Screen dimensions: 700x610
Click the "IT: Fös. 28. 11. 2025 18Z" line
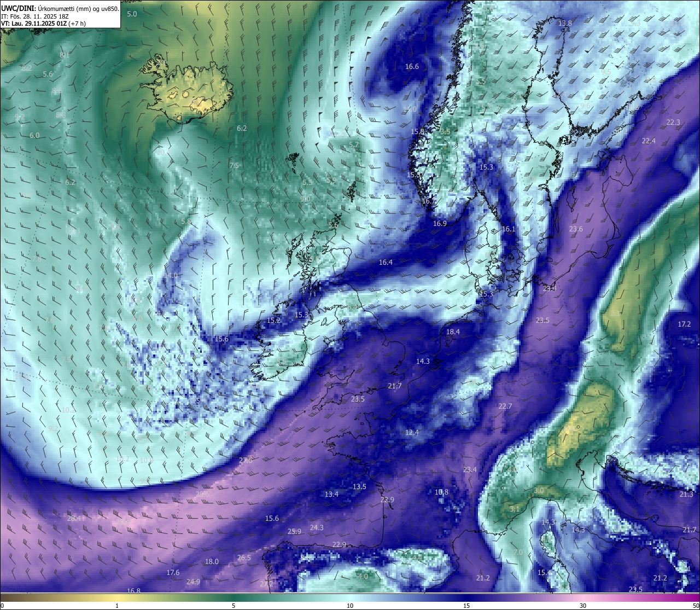[35, 16]
